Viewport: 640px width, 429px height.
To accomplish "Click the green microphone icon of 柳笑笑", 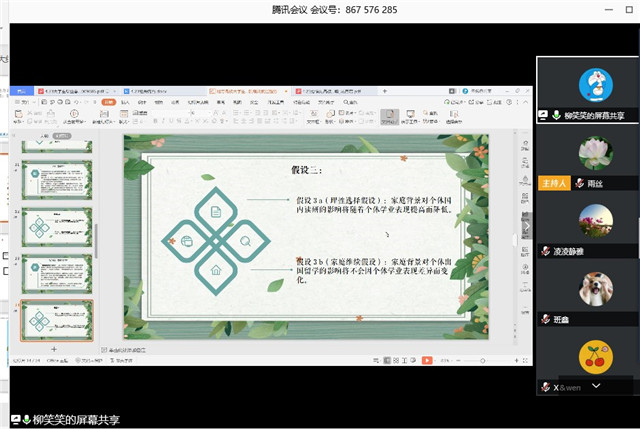I will coord(556,115).
